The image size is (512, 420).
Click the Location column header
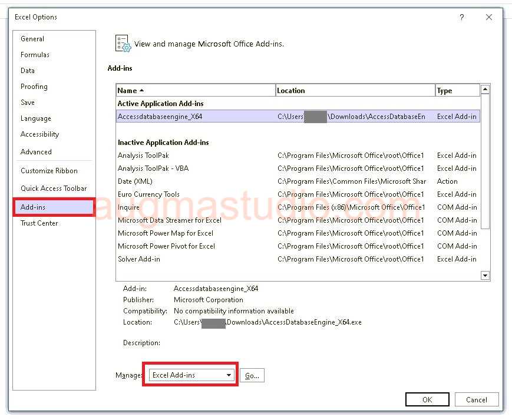coord(355,91)
